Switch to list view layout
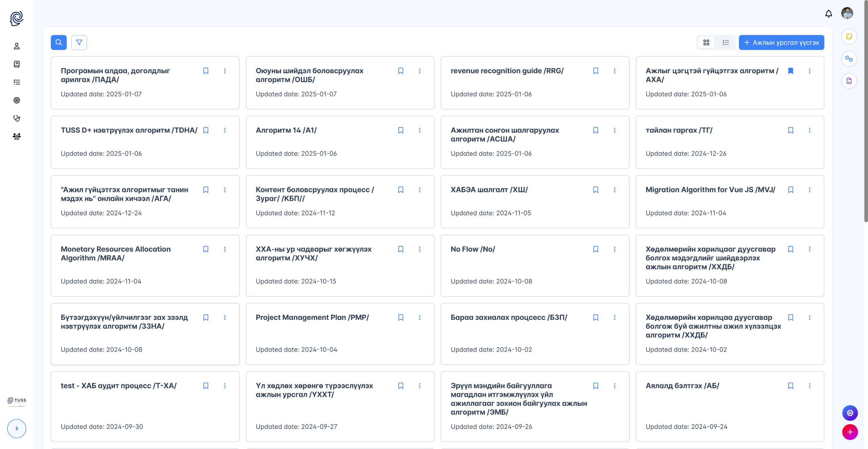 click(726, 42)
